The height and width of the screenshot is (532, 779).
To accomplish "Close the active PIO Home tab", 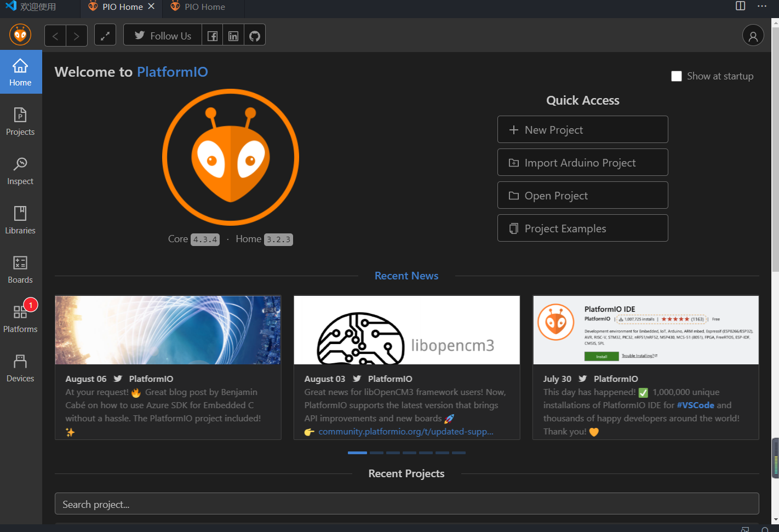I will click(x=151, y=7).
